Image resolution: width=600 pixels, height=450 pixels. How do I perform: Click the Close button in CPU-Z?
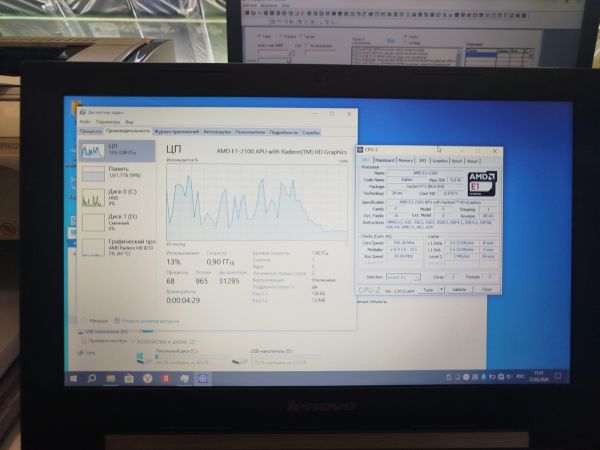point(487,290)
